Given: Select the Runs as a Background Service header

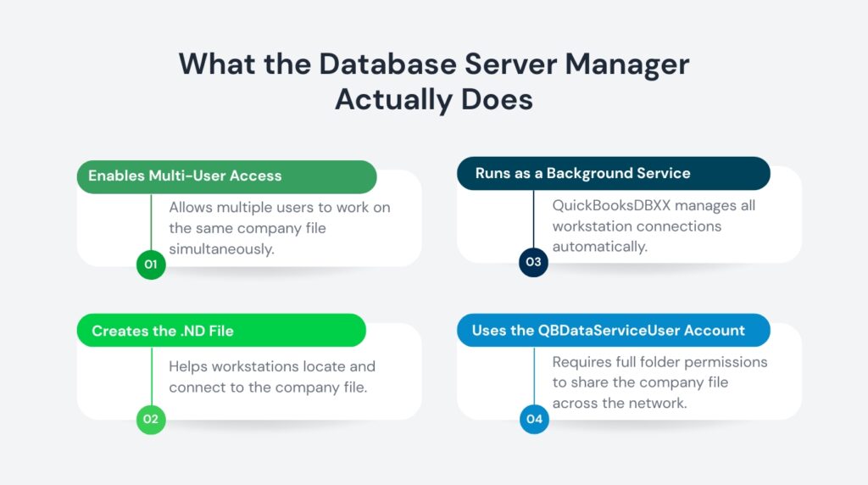Looking at the screenshot, I should pos(614,173).
